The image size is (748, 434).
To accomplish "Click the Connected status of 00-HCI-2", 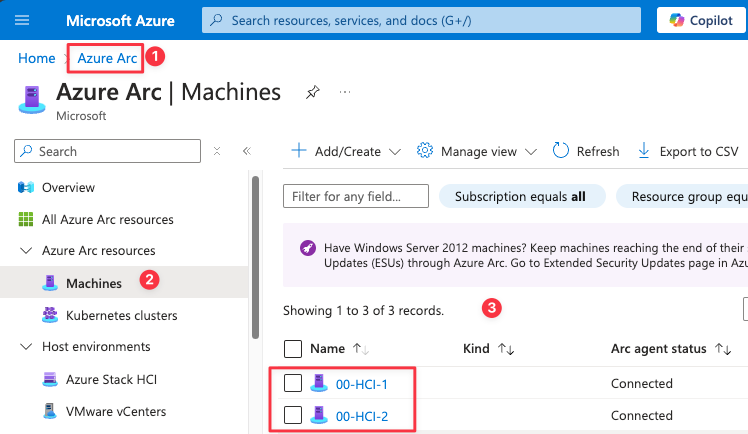I will coord(642,415).
